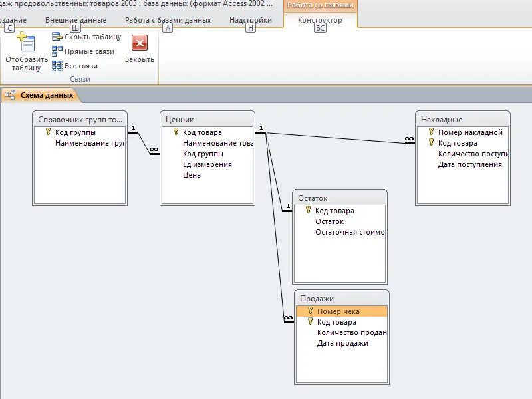532x399 pixels.
Task: Click the key icon beside Код товара in Продажи
Action: (310, 321)
